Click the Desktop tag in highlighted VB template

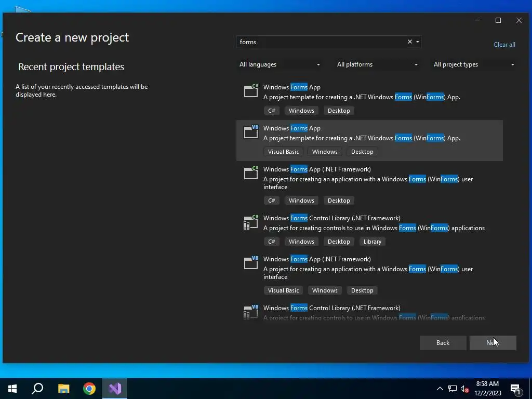pos(362,152)
